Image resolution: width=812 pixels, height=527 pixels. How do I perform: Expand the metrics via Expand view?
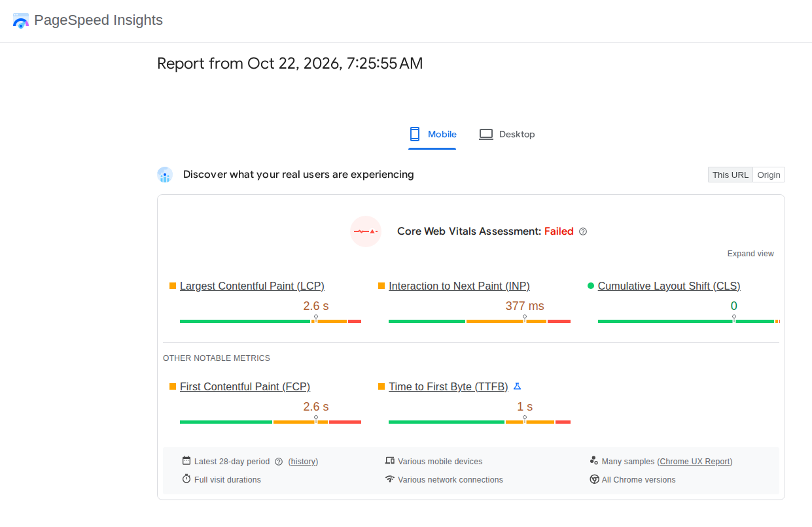tap(750, 254)
